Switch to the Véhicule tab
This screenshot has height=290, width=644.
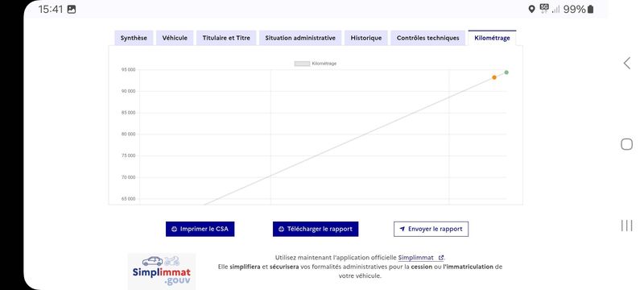point(175,38)
